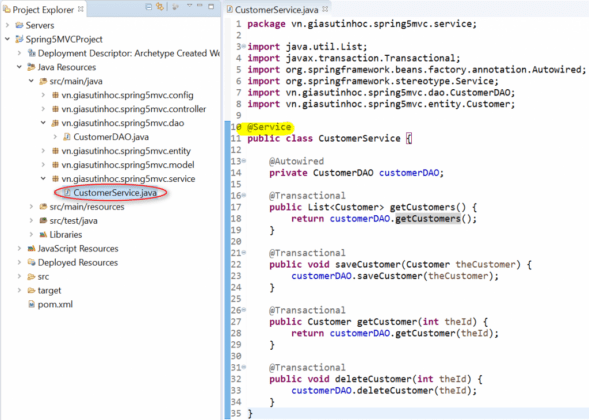
Task: Click the pom.xml file icon
Action: [32, 304]
